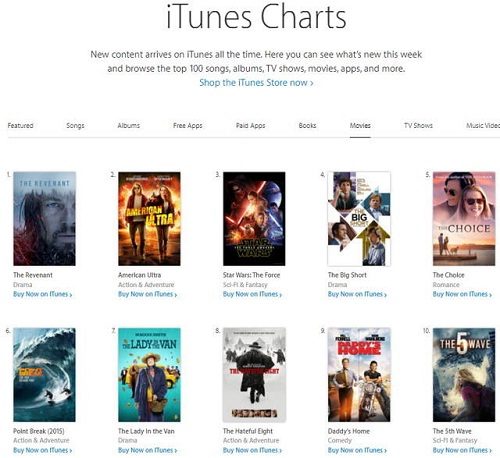Click Buy Now on iTunes under The Revenant

tap(43, 294)
